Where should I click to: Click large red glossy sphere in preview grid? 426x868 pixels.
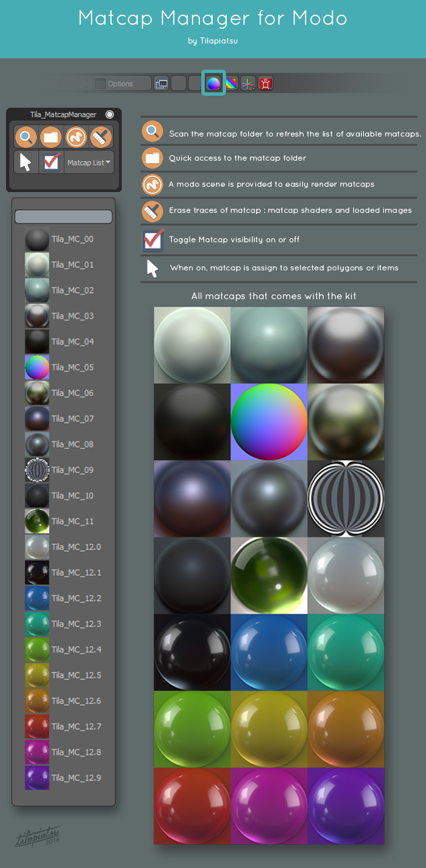point(192,806)
